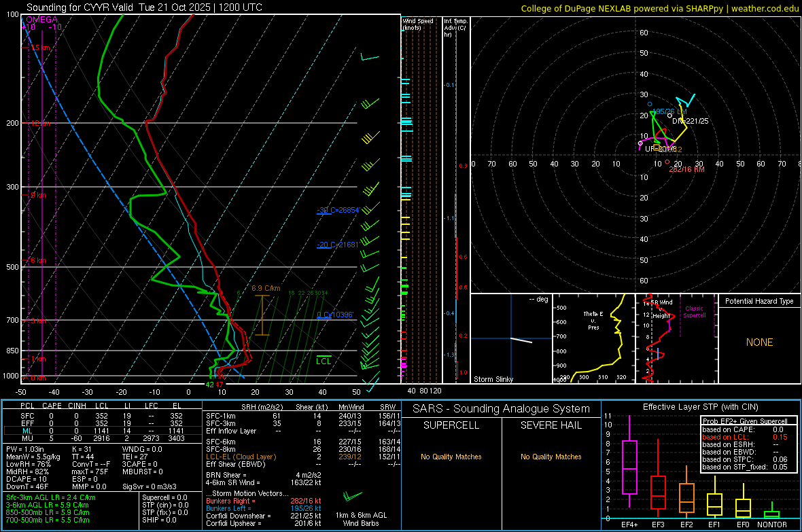Click "No Quality Matches" under SUPERCELL
Viewport: 802px width, 532px height.
(x=451, y=457)
